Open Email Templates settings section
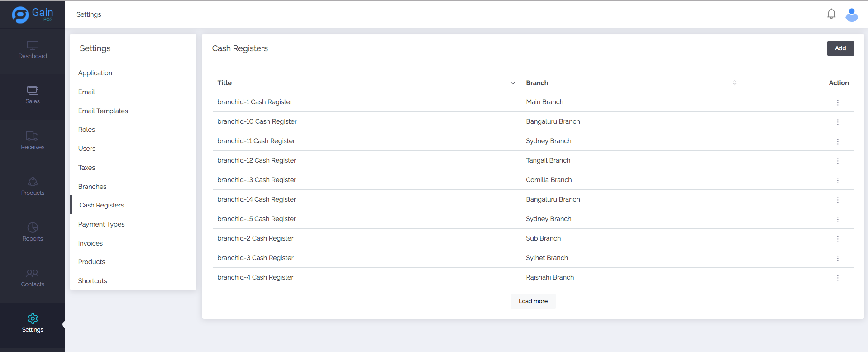The width and height of the screenshot is (868, 352). pyautogui.click(x=103, y=111)
